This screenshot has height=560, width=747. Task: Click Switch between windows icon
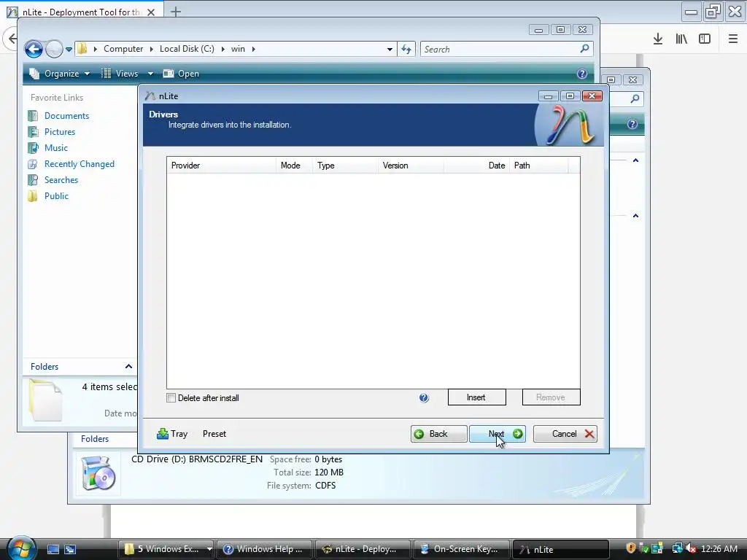70,549
